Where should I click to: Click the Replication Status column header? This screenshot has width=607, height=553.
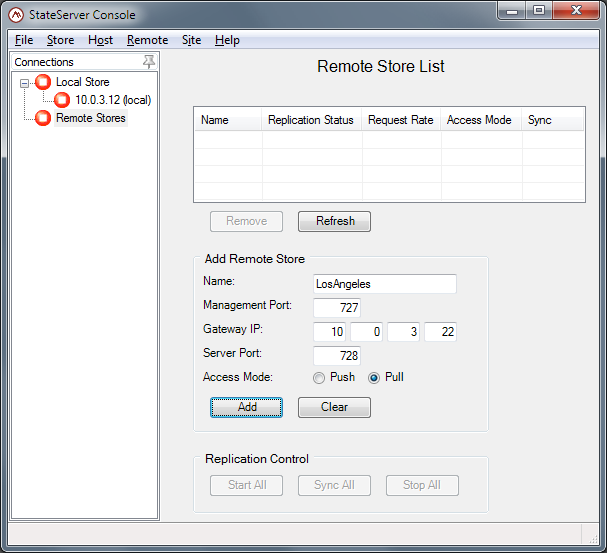[x=312, y=120]
